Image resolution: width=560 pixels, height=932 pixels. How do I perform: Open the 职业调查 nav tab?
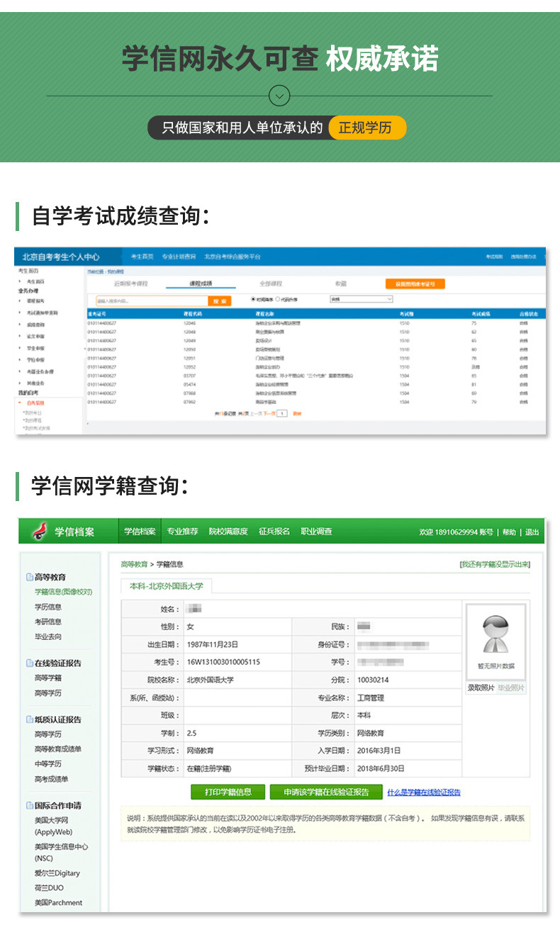(316, 532)
